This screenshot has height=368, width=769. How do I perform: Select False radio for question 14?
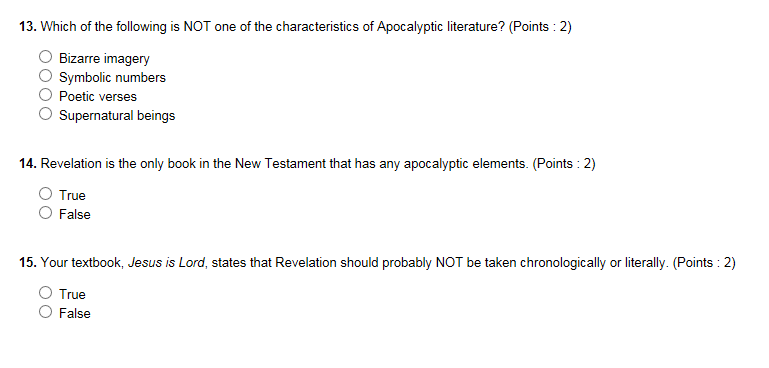click(x=45, y=213)
